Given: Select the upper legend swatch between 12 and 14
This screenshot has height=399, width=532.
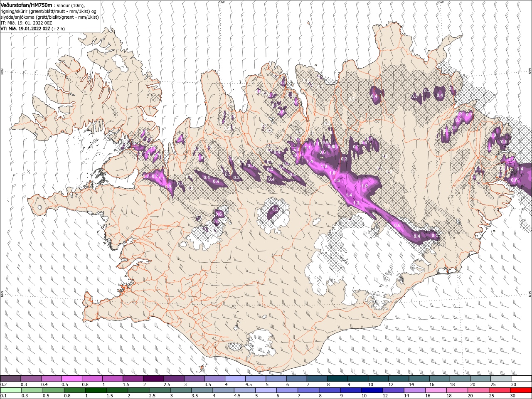Looking at the screenshot, I should pyautogui.click(x=398, y=378).
